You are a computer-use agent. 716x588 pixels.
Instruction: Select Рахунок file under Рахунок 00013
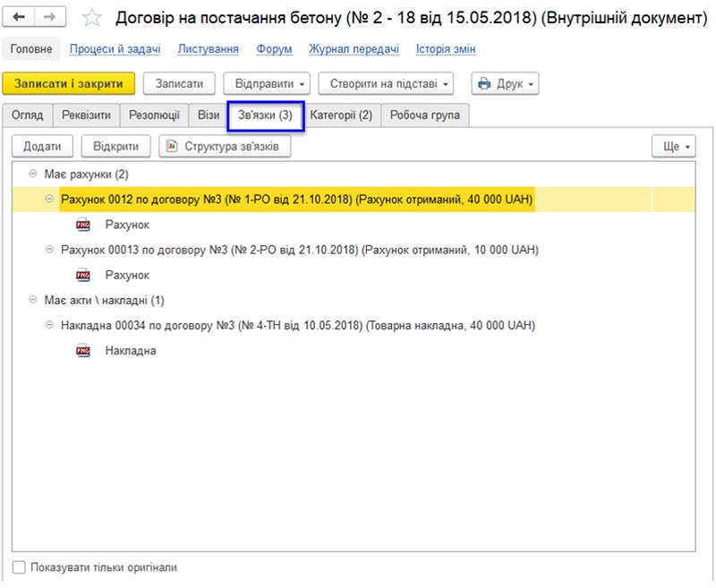pyautogui.click(x=127, y=275)
